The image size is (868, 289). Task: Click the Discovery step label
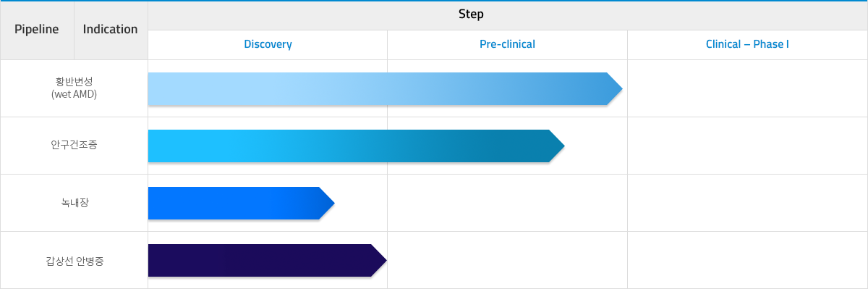[268, 44]
